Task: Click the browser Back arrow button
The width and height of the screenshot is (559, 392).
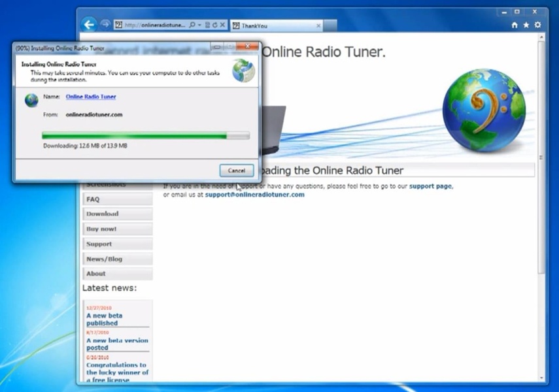Action: pyautogui.click(x=89, y=25)
